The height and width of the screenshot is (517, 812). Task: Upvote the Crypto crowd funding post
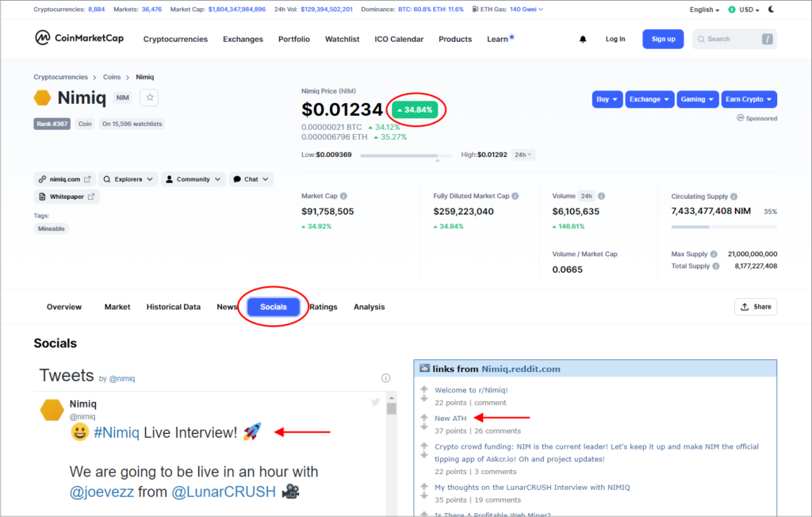[424, 445]
